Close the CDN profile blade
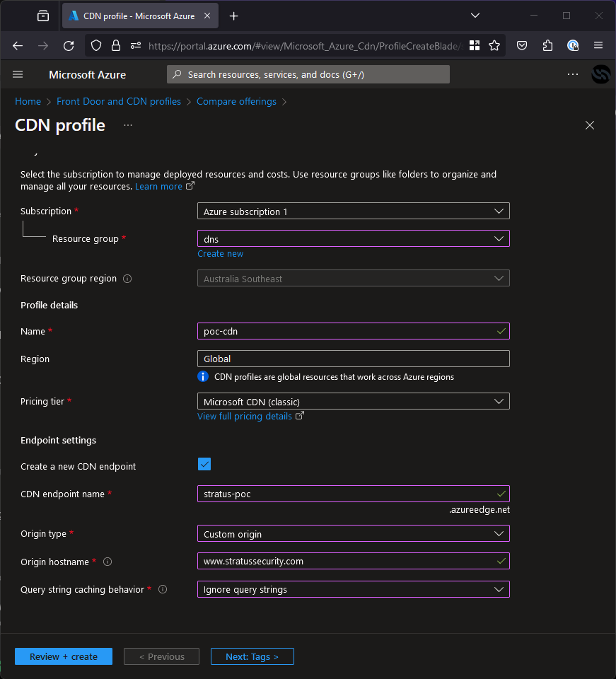 (590, 125)
